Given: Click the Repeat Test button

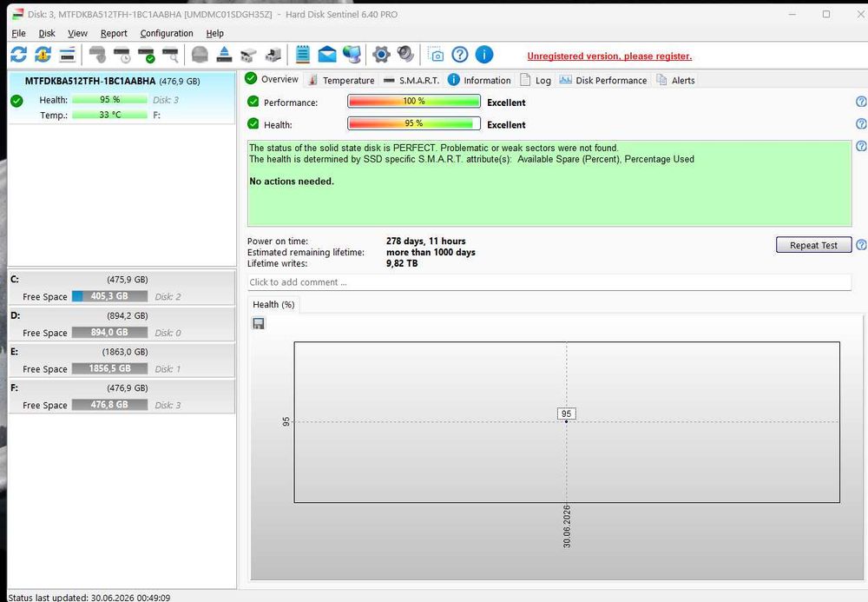Looking at the screenshot, I should [813, 245].
